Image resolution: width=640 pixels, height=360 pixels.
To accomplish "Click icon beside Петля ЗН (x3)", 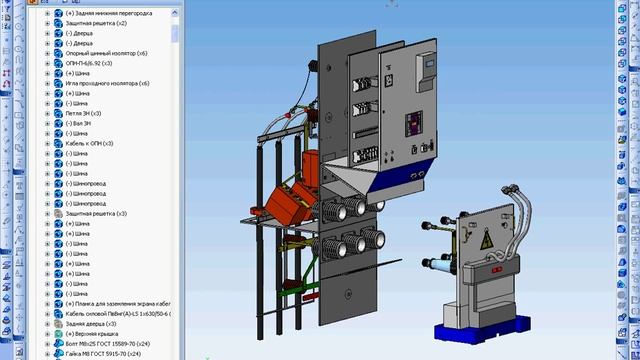I will 58,113.
